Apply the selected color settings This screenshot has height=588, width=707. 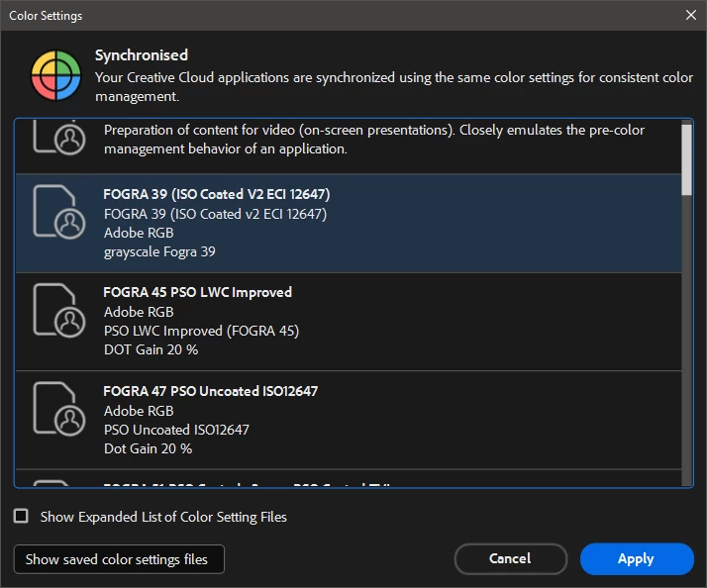click(637, 558)
